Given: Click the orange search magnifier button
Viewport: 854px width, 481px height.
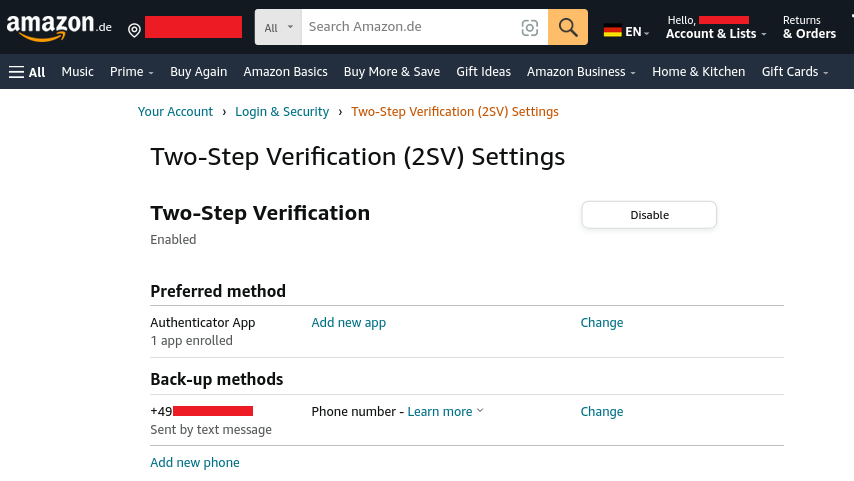Looking at the screenshot, I should click(568, 28).
